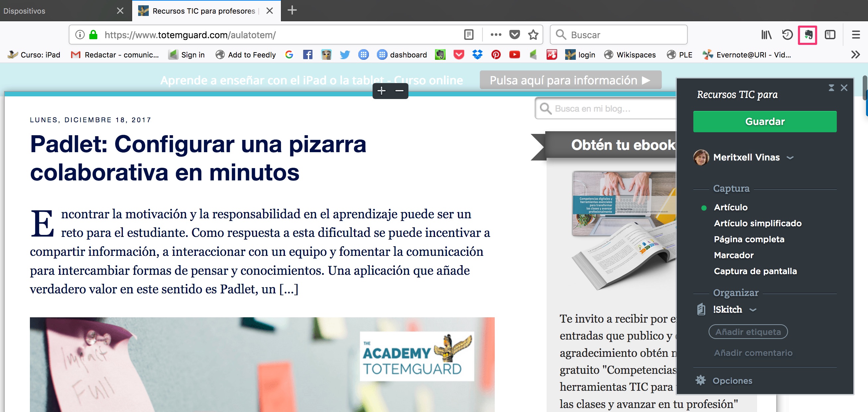Select Artículo simplificado capture mode

757,223
